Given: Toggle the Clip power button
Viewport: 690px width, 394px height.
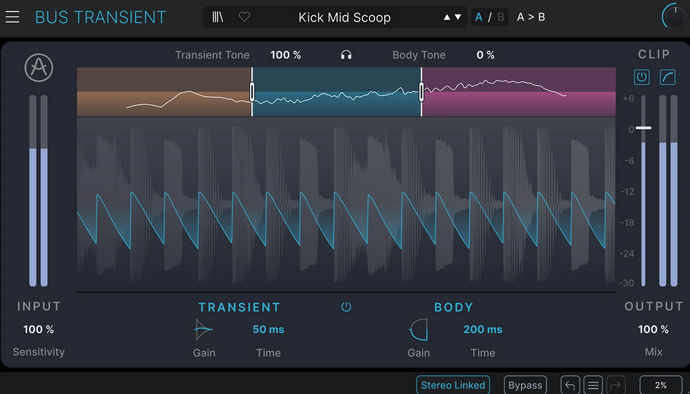Looking at the screenshot, I should 642,77.
